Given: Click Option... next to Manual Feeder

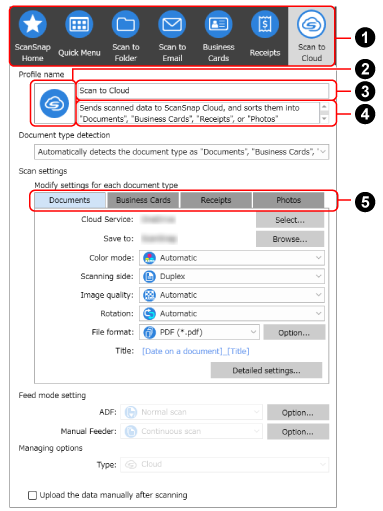Looking at the screenshot, I should tap(298, 432).
